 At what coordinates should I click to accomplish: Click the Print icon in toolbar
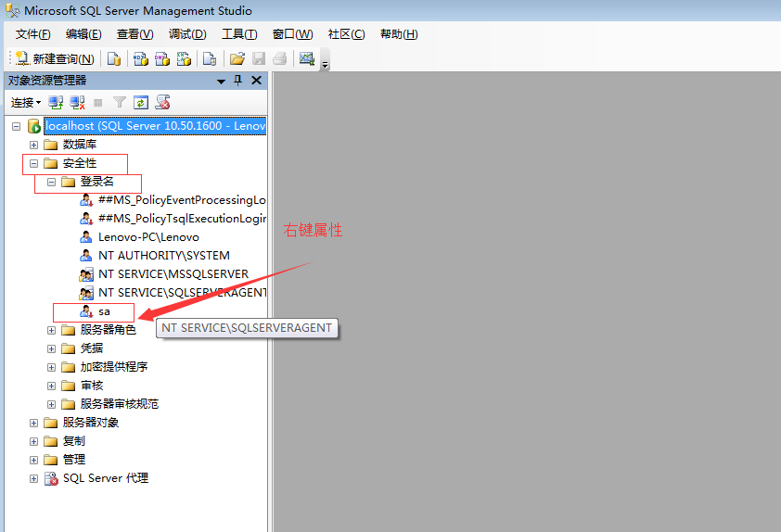pyautogui.click(x=280, y=58)
